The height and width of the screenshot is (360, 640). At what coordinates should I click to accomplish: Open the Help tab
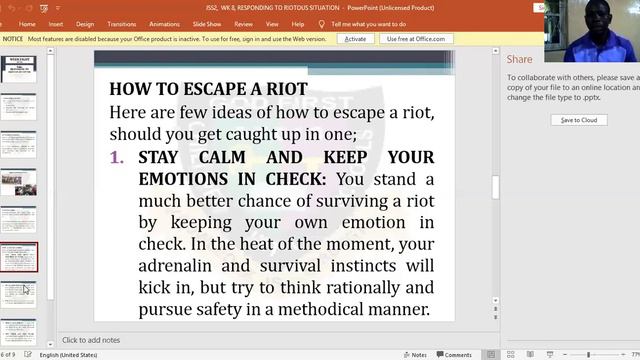pyautogui.click(x=298, y=24)
